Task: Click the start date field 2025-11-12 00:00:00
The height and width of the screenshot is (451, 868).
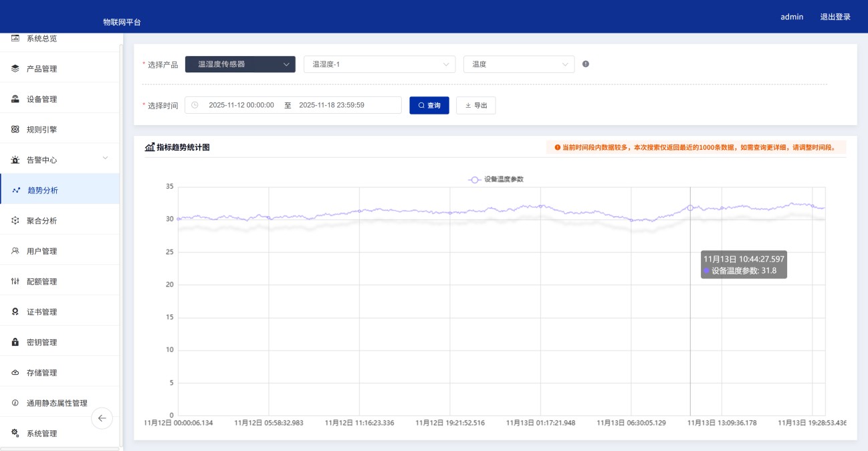Action: click(x=241, y=105)
